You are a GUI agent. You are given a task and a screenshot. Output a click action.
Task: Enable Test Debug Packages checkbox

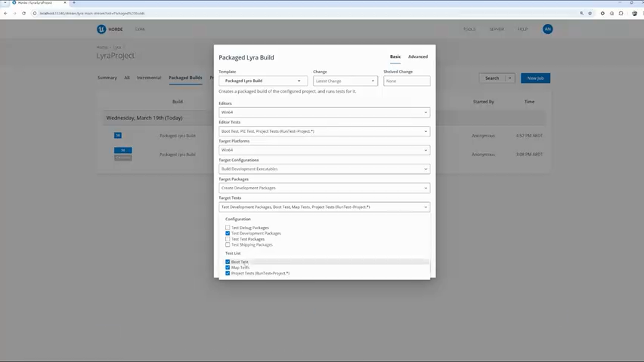pyautogui.click(x=228, y=228)
